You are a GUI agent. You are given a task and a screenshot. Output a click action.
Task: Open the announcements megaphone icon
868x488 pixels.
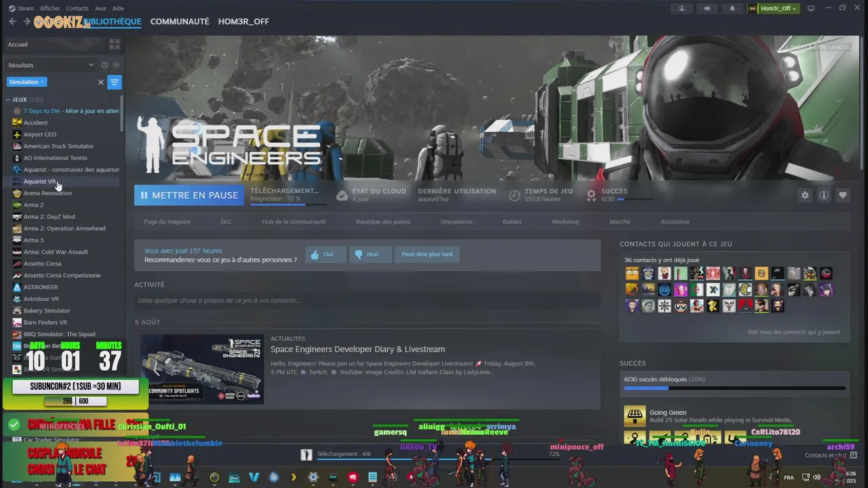coord(707,8)
